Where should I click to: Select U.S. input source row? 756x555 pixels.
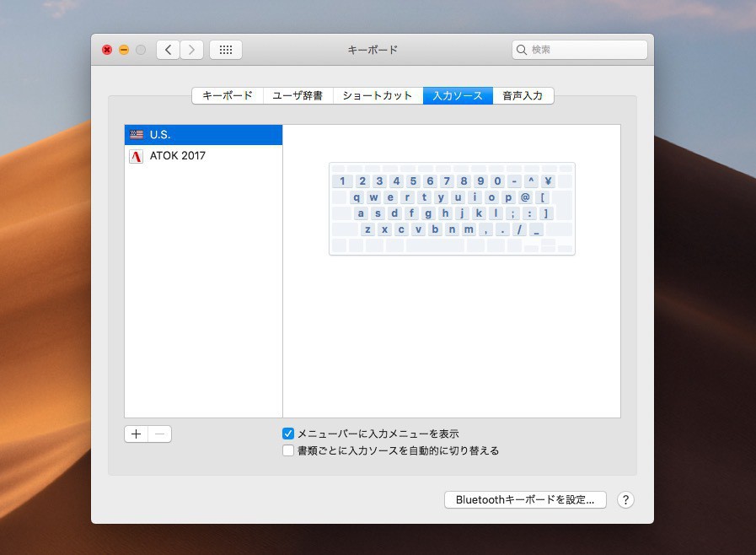click(202, 135)
